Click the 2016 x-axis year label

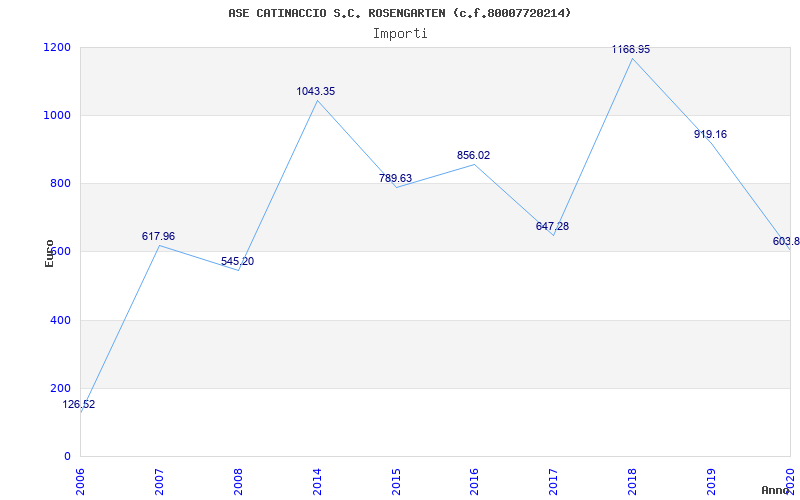pyautogui.click(x=475, y=481)
